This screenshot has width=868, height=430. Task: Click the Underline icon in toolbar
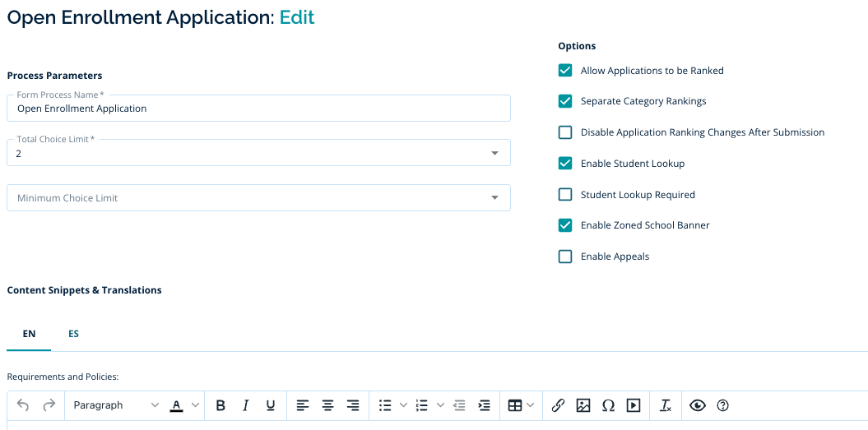click(270, 405)
